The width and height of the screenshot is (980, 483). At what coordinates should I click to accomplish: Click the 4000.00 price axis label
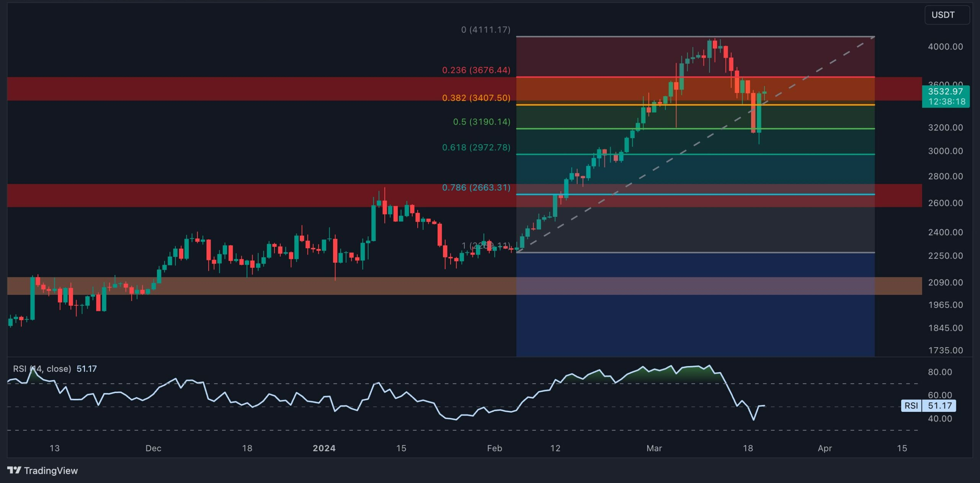[946, 47]
